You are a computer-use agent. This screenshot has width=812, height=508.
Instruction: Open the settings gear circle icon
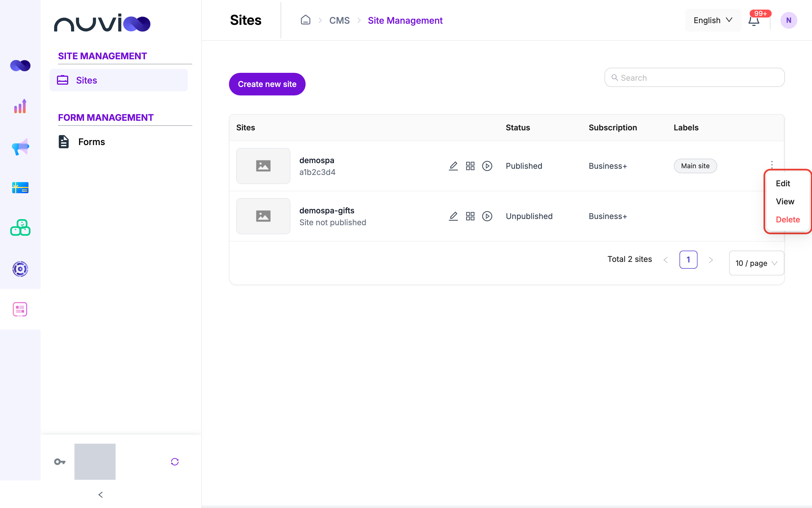(x=20, y=269)
